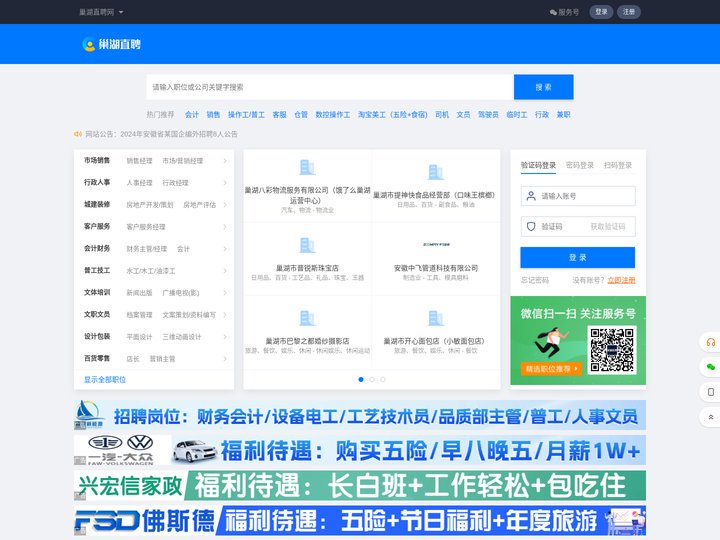The height and width of the screenshot is (540, 720).
Task: Click 获取验证码 to request code
Action: click(608, 226)
